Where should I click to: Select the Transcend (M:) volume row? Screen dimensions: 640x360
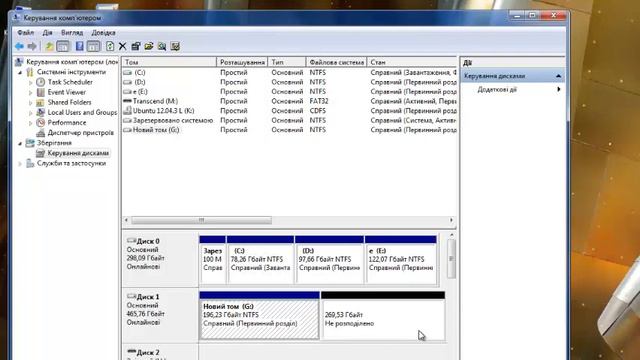[x=289, y=101]
